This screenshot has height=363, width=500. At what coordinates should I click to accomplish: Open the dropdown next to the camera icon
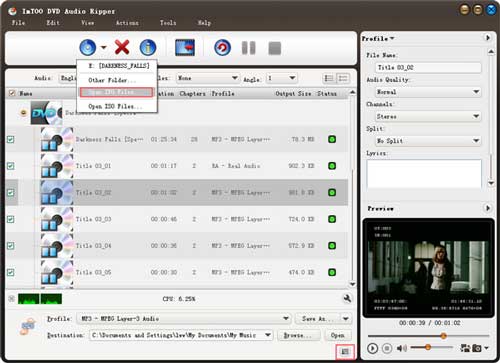(486, 348)
